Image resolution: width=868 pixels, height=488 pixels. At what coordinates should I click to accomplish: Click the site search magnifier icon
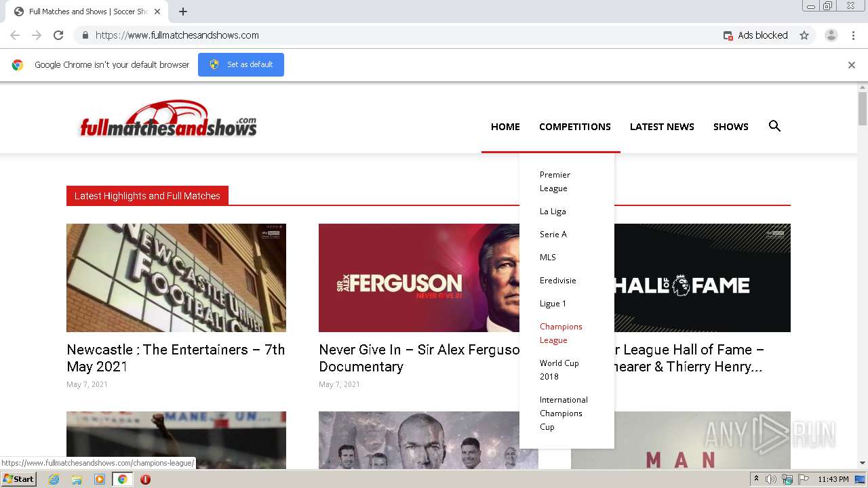tap(774, 126)
